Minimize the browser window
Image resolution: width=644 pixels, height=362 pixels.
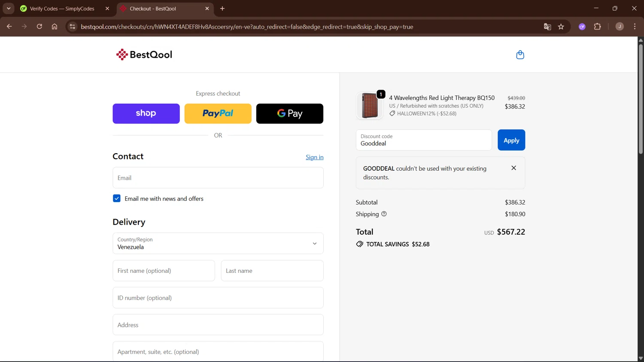(x=596, y=8)
